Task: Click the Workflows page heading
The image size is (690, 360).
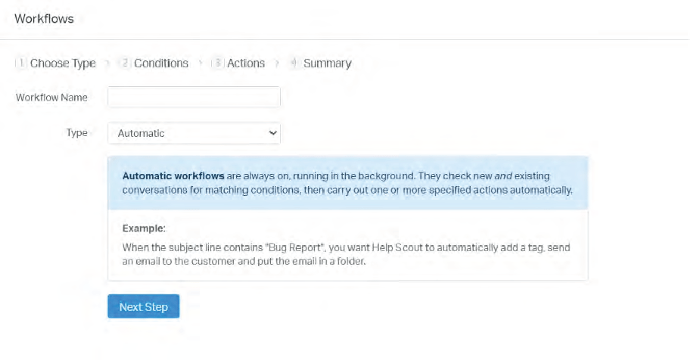Action: point(44,19)
